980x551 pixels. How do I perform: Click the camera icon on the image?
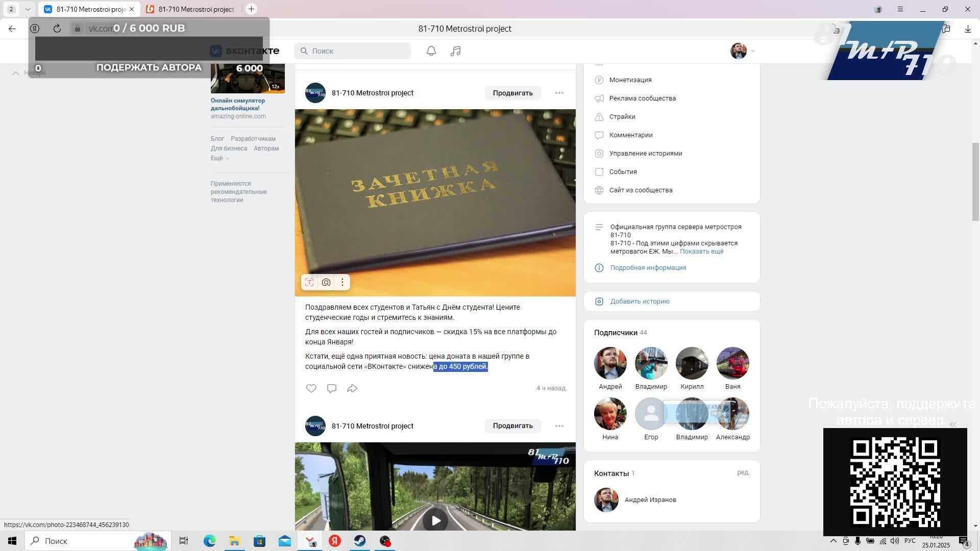tap(326, 282)
